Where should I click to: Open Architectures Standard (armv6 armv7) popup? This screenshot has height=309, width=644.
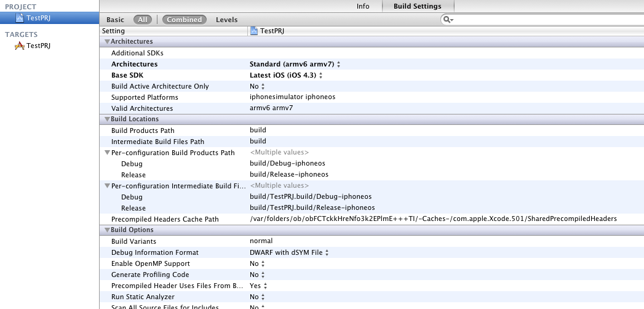[295, 64]
